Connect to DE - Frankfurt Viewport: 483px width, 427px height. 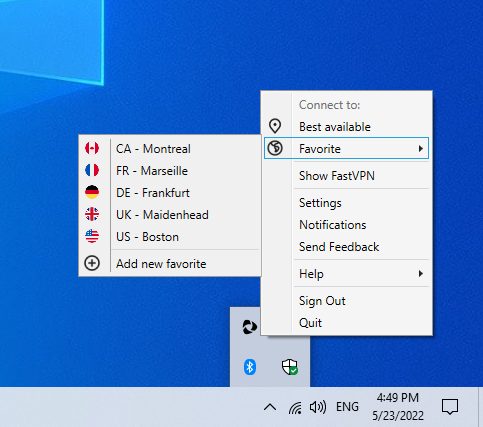pyautogui.click(x=170, y=193)
